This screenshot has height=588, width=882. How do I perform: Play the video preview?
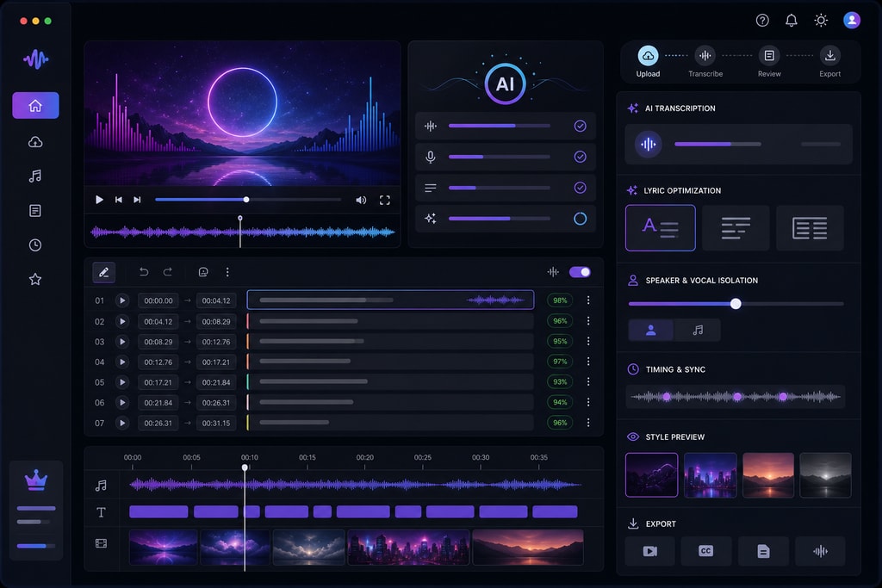point(100,200)
